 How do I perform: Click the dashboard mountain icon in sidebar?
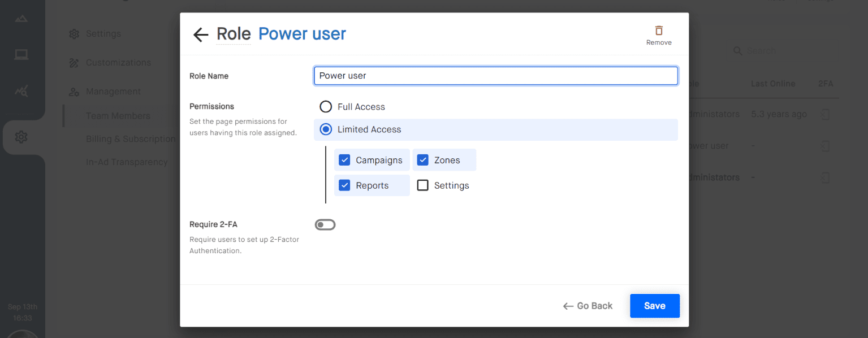[21, 18]
